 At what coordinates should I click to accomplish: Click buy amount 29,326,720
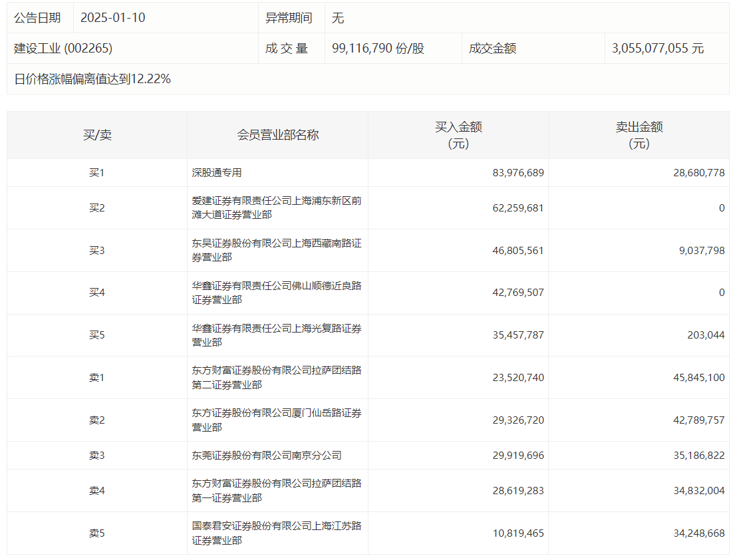pos(518,420)
